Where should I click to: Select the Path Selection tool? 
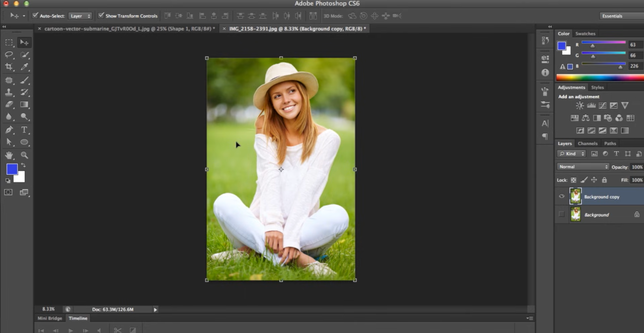[x=9, y=142]
